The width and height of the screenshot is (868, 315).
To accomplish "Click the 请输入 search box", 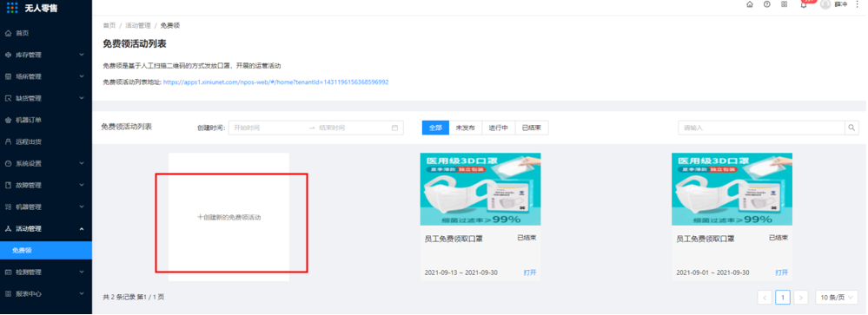I will click(x=762, y=128).
